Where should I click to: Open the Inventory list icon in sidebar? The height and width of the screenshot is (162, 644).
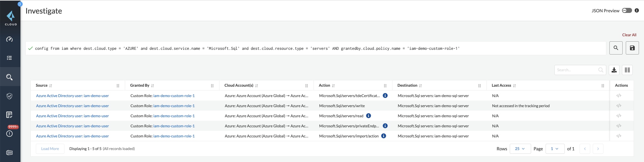(9, 58)
